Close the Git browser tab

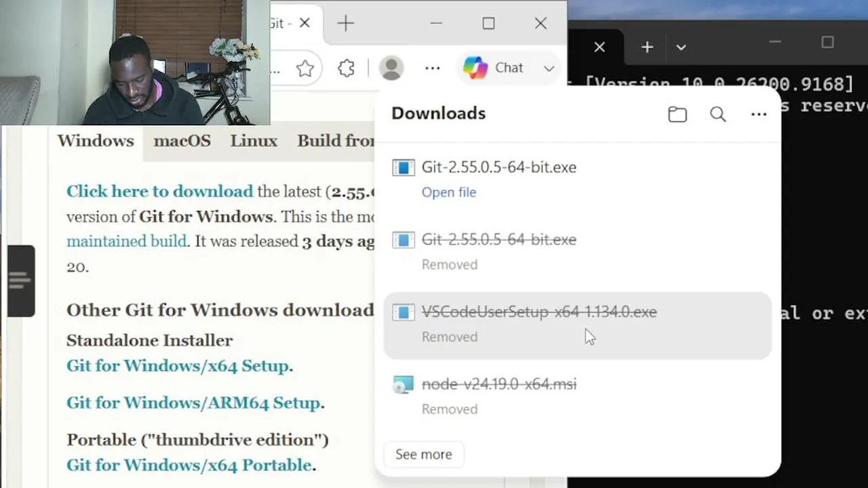pos(304,24)
